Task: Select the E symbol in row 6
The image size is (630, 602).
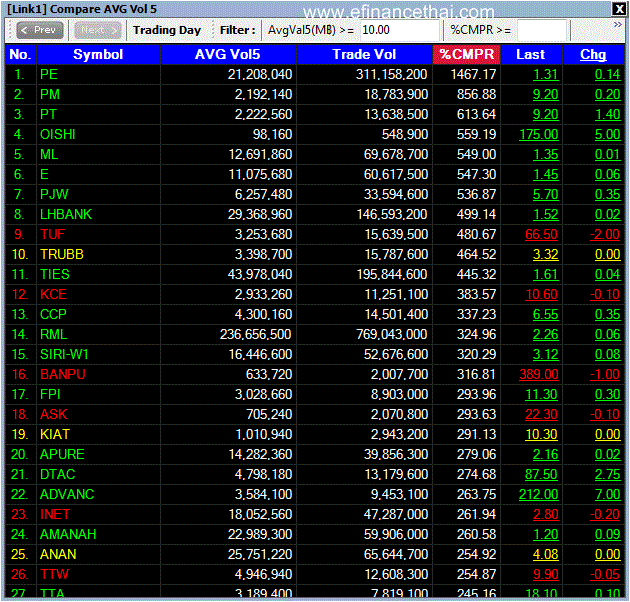Action: (44, 174)
